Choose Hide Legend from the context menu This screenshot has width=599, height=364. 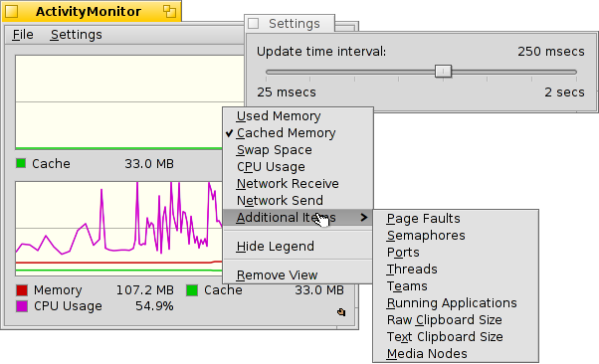point(298,247)
